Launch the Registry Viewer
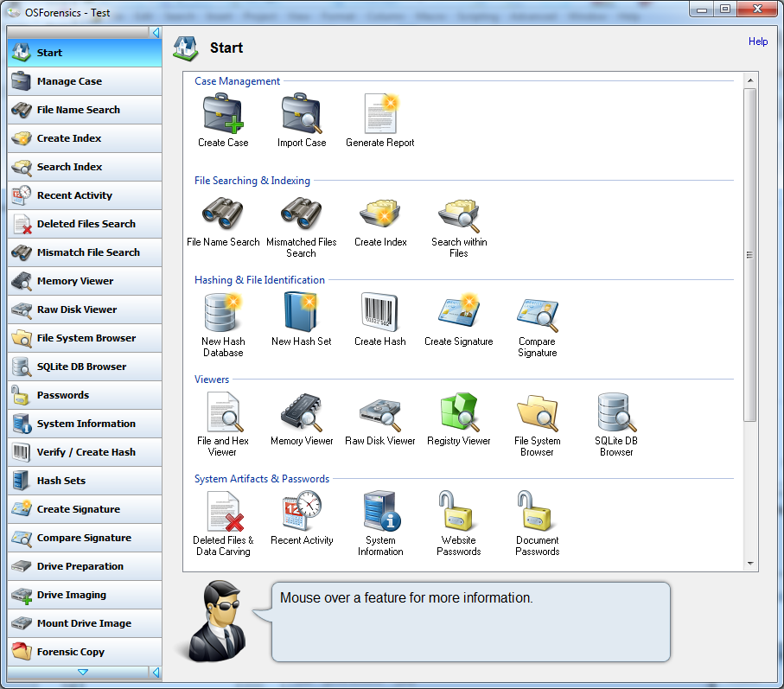Screen dimensions: 784x689 click(x=458, y=413)
